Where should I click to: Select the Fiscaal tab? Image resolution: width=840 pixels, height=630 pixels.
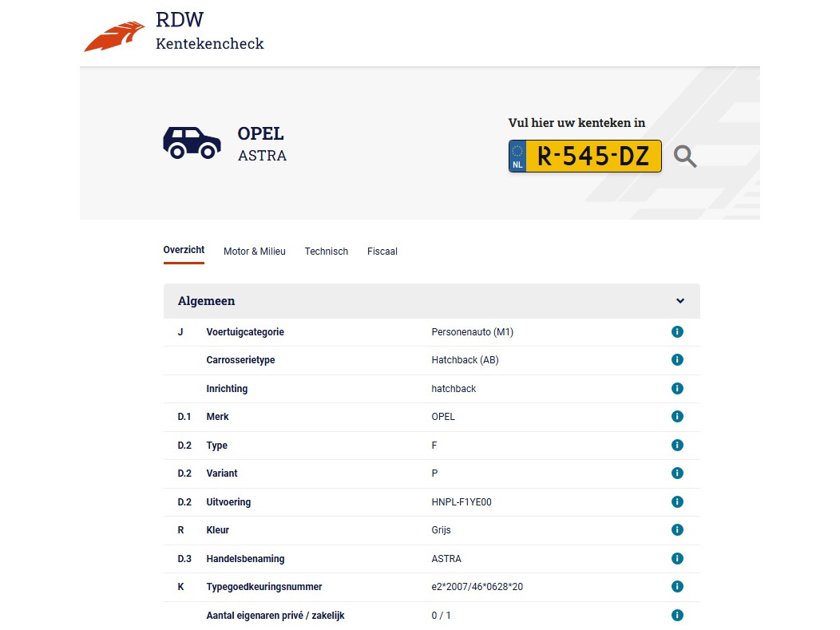tap(382, 252)
